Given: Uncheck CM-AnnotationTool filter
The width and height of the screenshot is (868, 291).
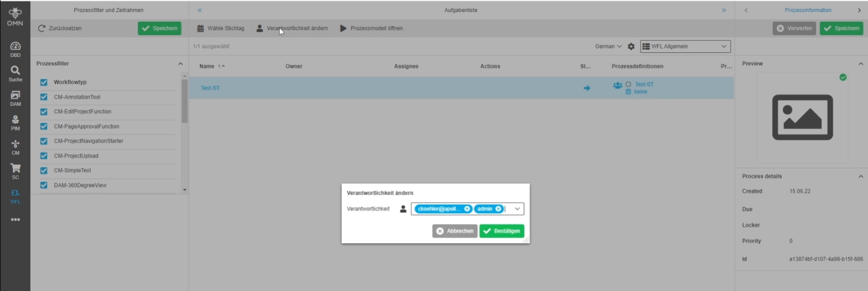Looking at the screenshot, I should coord(44,97).
